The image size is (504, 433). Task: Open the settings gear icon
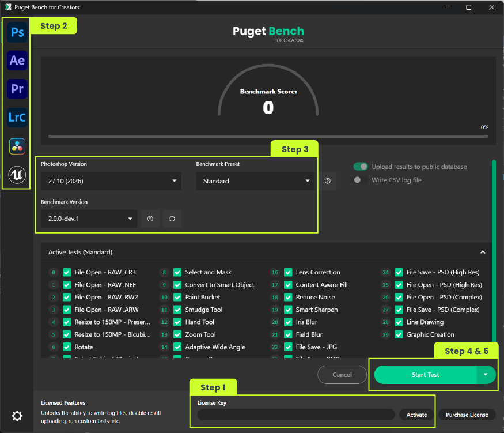pyautogui.click(x=17, y=416)
